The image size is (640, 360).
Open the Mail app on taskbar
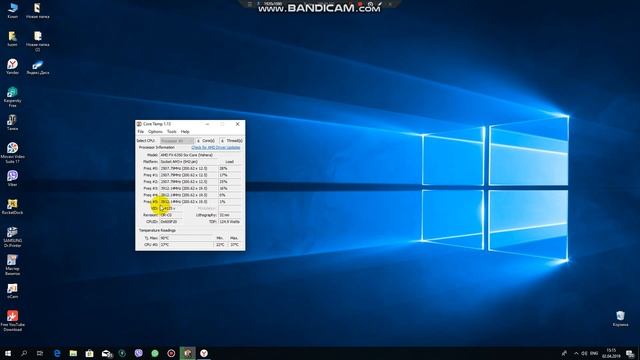[106, 353]
